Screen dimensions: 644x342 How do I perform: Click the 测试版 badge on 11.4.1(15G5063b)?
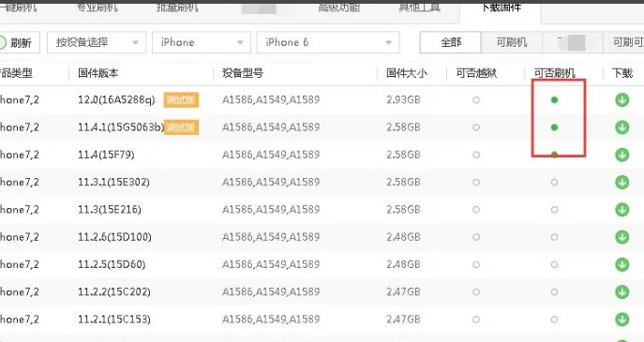tap(181, 127)
